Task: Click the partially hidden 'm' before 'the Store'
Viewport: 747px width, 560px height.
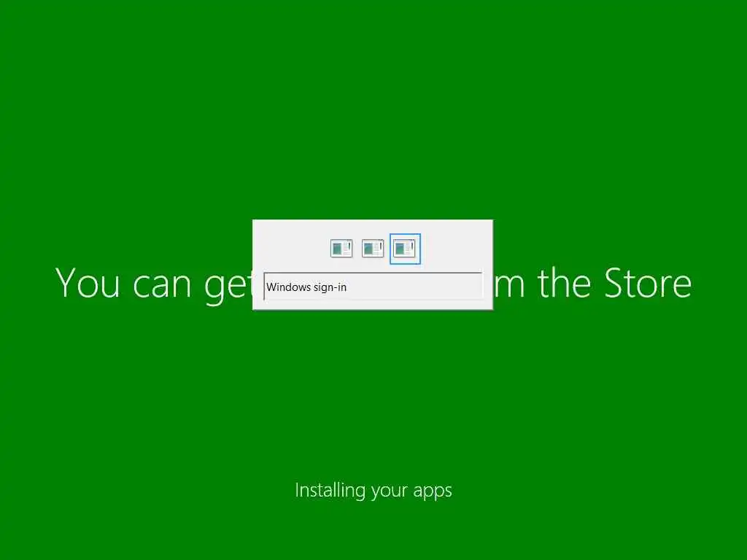Action: [x=509, y=287]
